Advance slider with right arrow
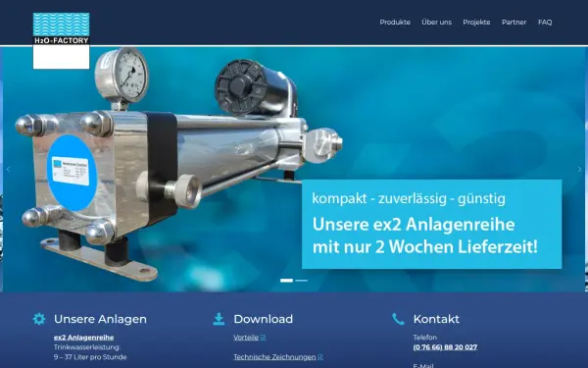588x368 pixels. point(579,170)
